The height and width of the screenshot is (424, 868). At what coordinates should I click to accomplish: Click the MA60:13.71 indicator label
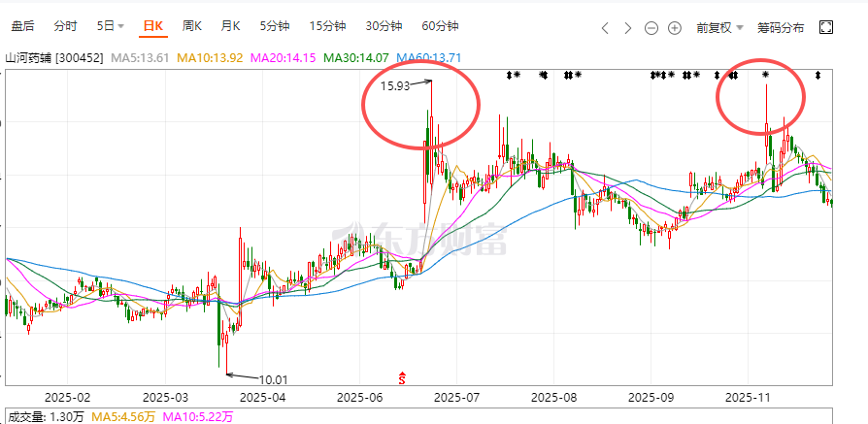pos(429,57)
